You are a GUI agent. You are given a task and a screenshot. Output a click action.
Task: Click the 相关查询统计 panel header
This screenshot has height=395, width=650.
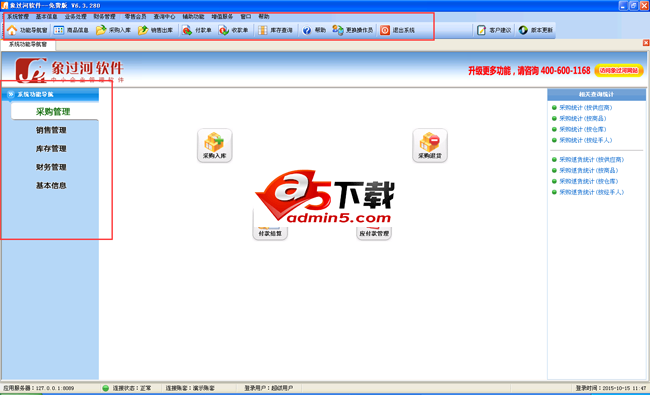(597, 95)
